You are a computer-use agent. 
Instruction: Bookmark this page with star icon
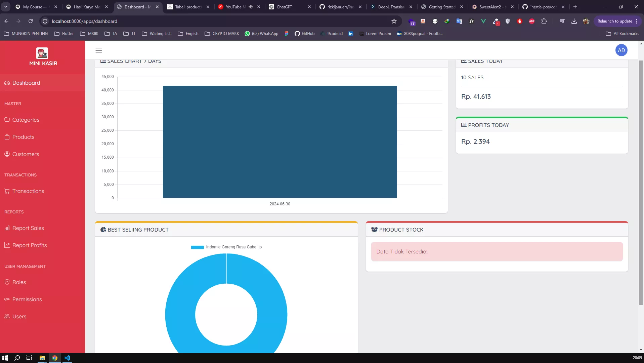tap(394, 21)
